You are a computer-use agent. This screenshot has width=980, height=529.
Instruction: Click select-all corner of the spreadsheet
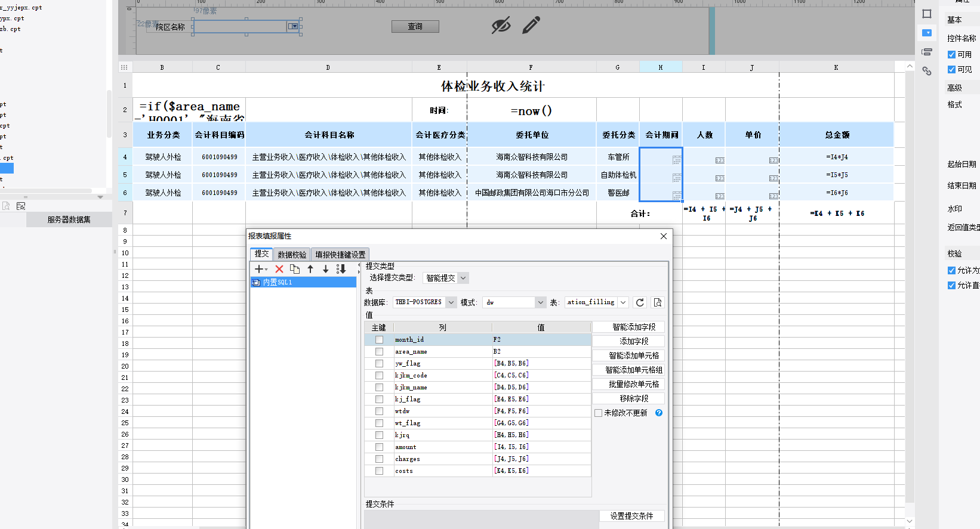125,67
